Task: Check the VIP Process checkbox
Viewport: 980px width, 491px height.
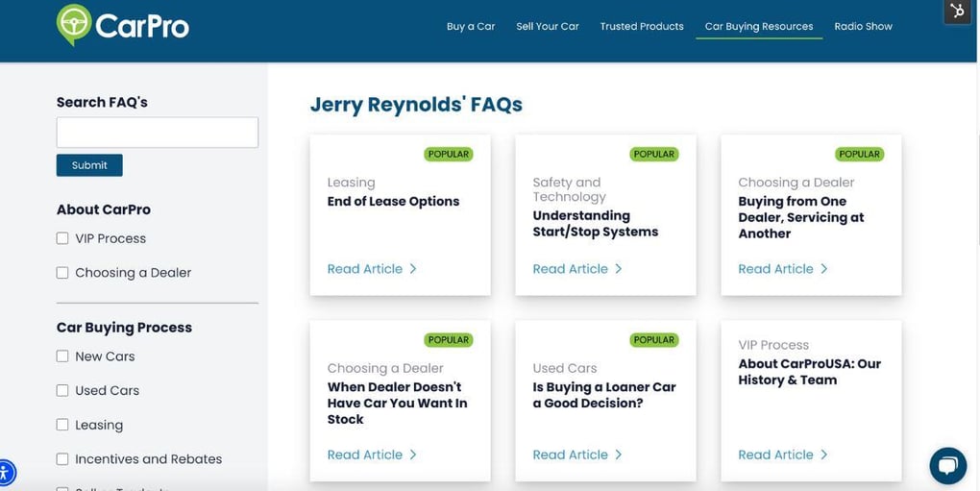Action: (x=62, y=238)
